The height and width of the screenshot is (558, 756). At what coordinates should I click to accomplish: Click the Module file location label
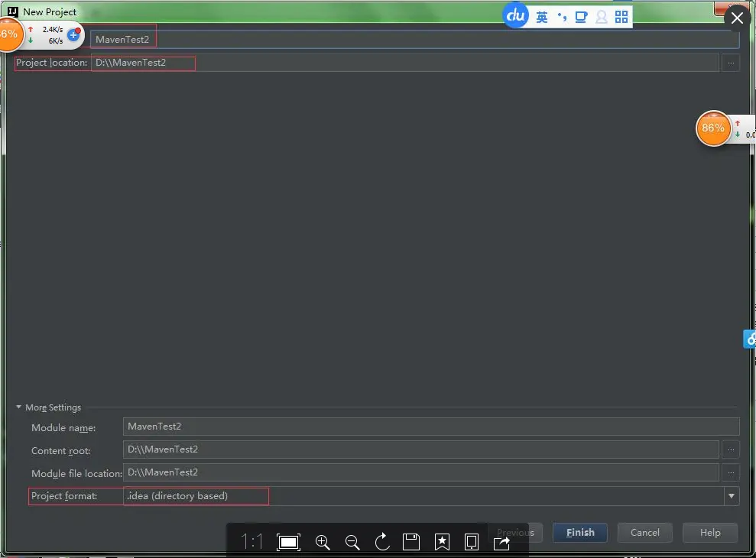click(76, 474)
